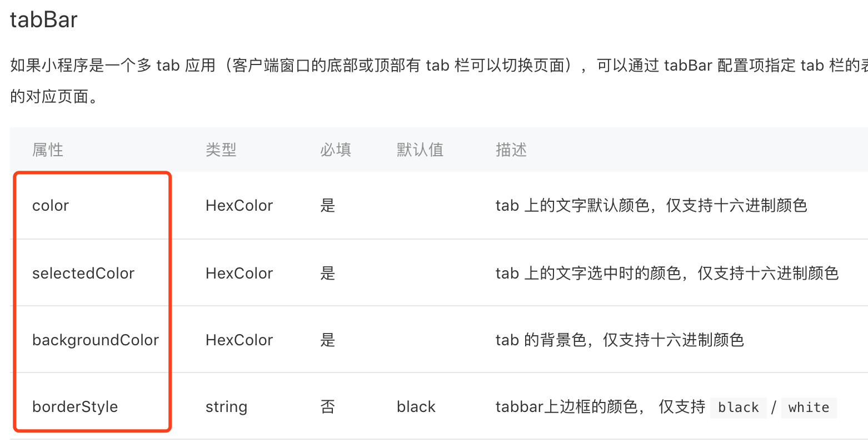Click the string type in borderStyle row
868x447 pixels.
coord(226,407)
